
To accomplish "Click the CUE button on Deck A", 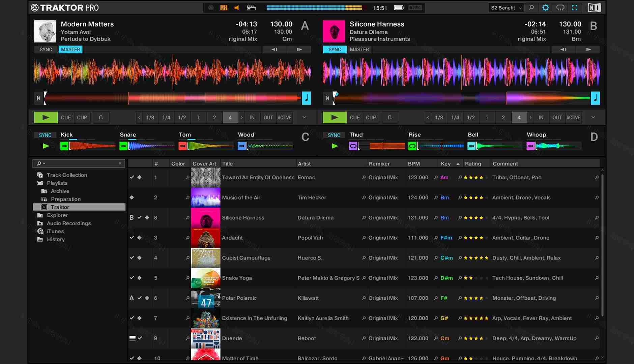I will click(66, 117).
